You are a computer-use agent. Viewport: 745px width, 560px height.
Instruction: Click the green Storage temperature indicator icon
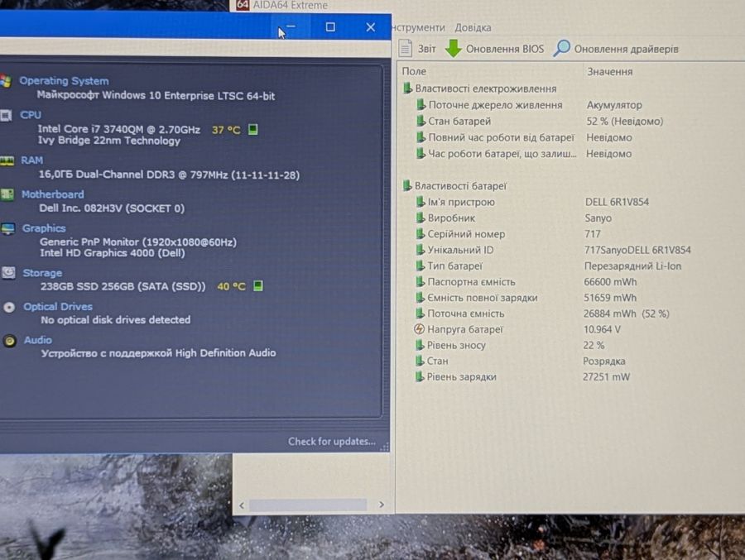(258, 286)
